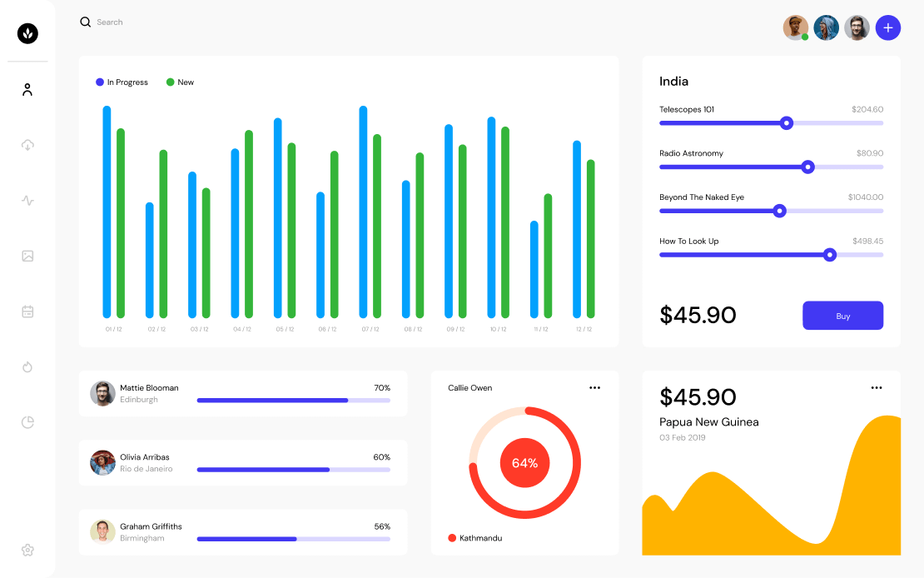Select the avatar wearing a blue hood
This screenshot has width=924, height=578.
coord(826,27)
